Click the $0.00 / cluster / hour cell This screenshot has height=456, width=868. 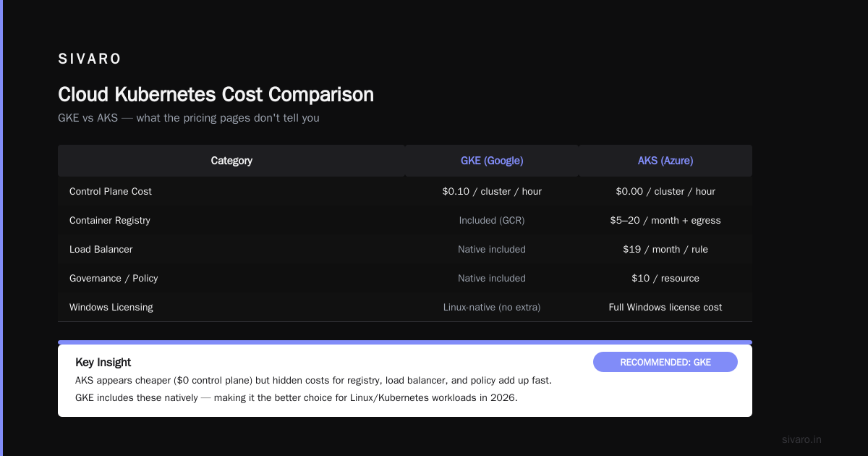(x=665, y=191)
